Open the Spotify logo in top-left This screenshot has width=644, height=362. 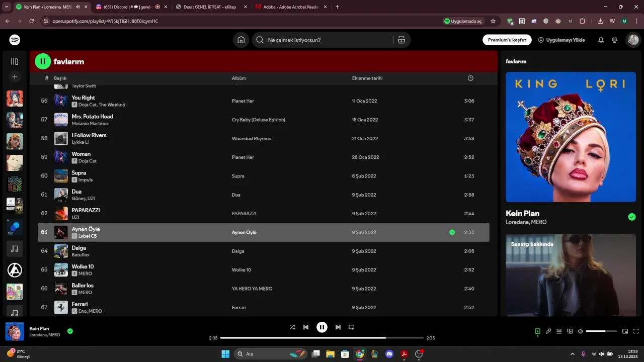(x=15, y=40)
